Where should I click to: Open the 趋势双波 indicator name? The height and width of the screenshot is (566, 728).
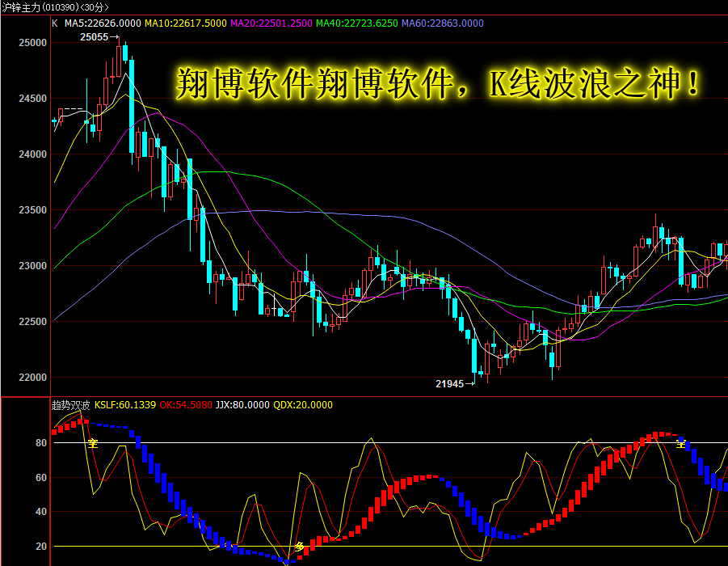click(x=70, y=405)
